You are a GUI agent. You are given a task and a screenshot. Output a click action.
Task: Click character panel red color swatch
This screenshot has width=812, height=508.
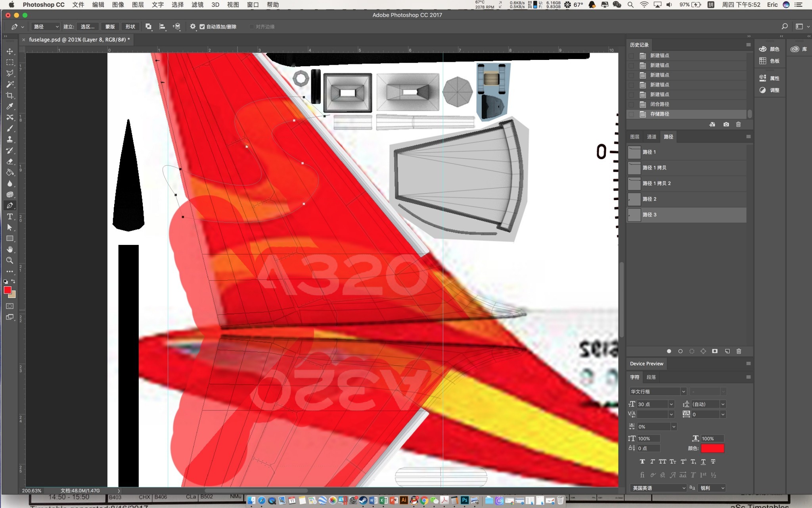tap(712, 448)
